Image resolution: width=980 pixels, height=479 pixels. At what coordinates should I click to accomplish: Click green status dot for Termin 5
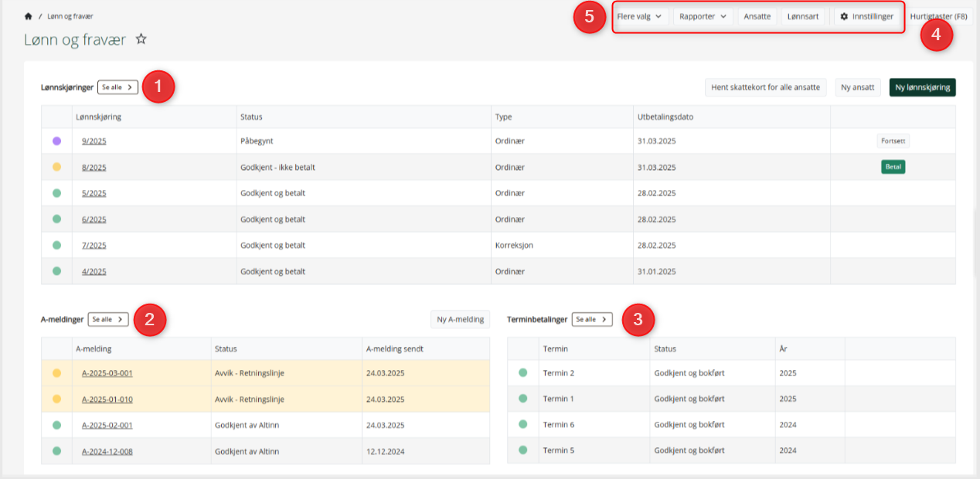pos(522,450)
